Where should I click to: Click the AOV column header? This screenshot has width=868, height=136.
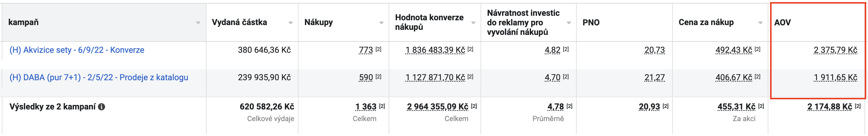(x=782, y=23)
